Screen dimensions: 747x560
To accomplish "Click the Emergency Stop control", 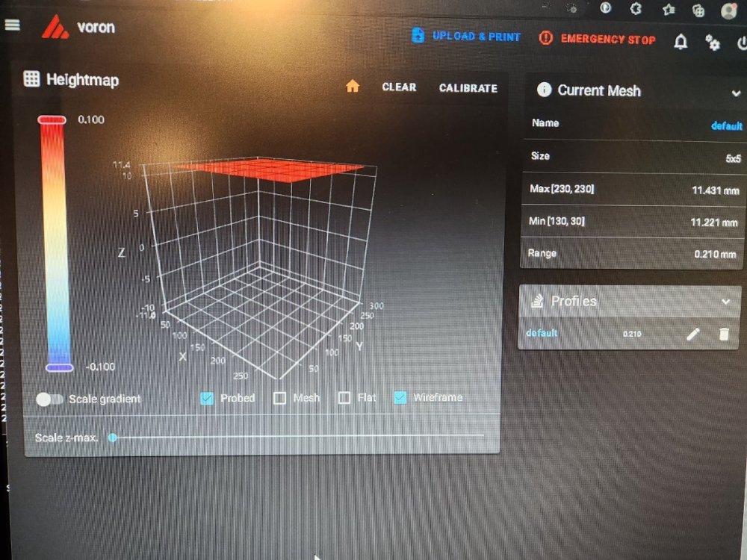I will click(x=598, y=40).
